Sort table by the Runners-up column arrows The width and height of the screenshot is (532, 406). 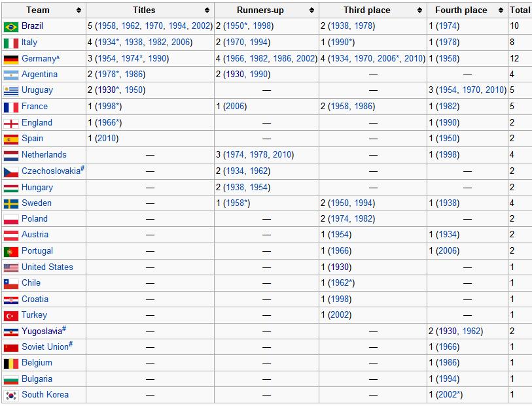tap(311, 10)
